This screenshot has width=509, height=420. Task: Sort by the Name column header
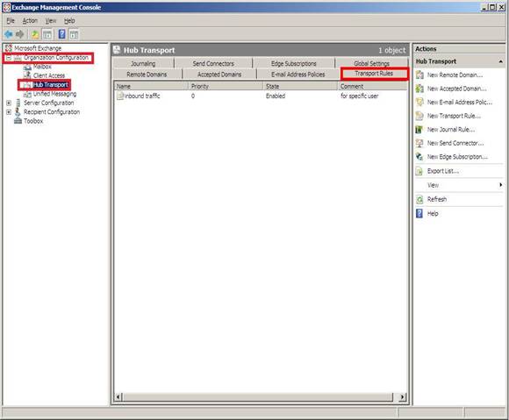151,86
